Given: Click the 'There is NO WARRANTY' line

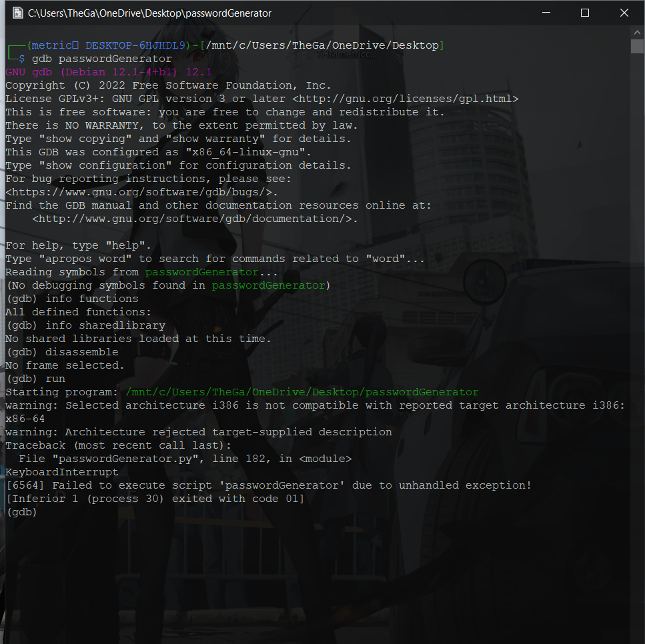Looking at the screenshot, I should pyautogui.click(x=181, y=125).
